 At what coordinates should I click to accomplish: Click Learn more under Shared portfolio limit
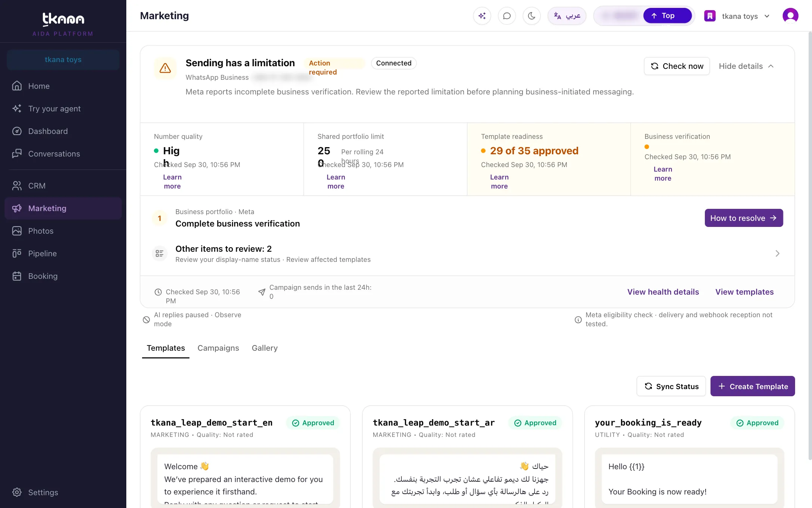pos(336,182)
